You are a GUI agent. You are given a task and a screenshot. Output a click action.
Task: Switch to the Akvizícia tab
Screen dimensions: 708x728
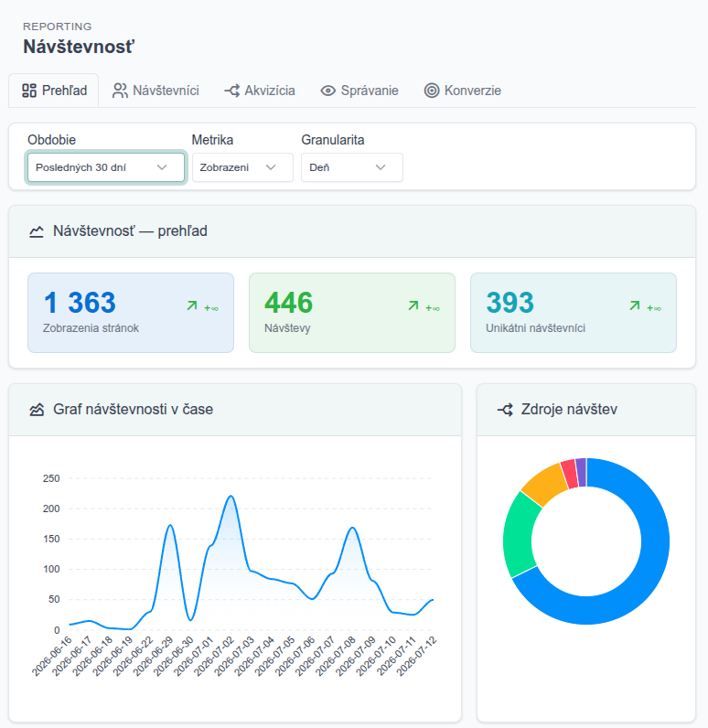click(x=260, y=91)
